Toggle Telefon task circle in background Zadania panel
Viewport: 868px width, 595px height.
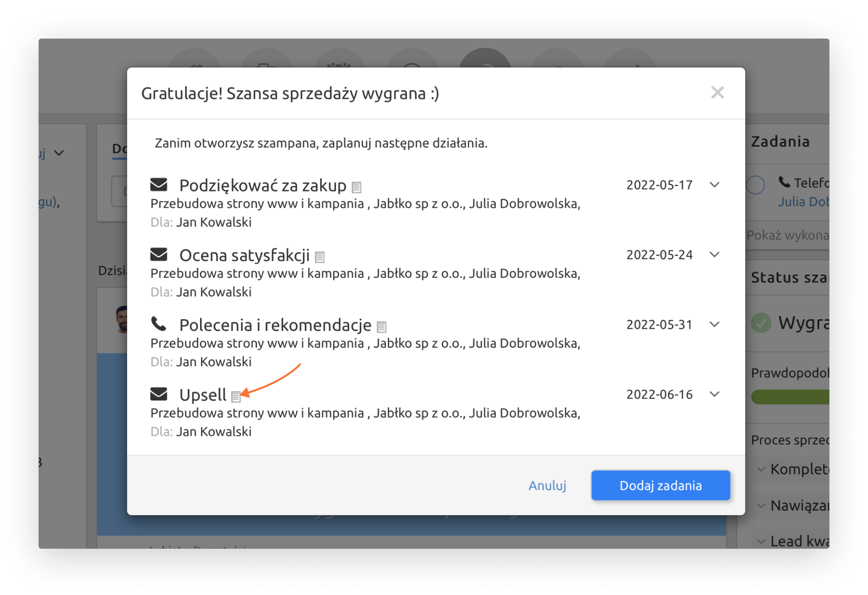[756, 185]
